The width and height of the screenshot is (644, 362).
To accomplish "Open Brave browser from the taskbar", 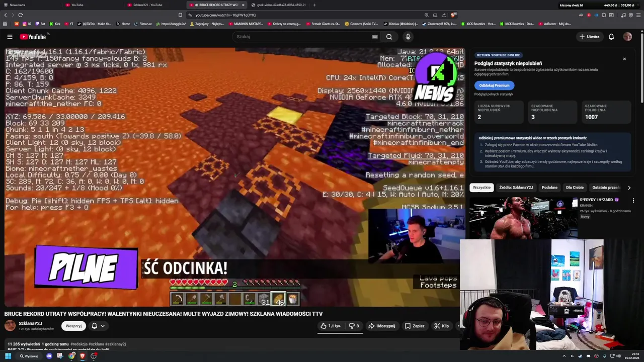I will (83, 356).
